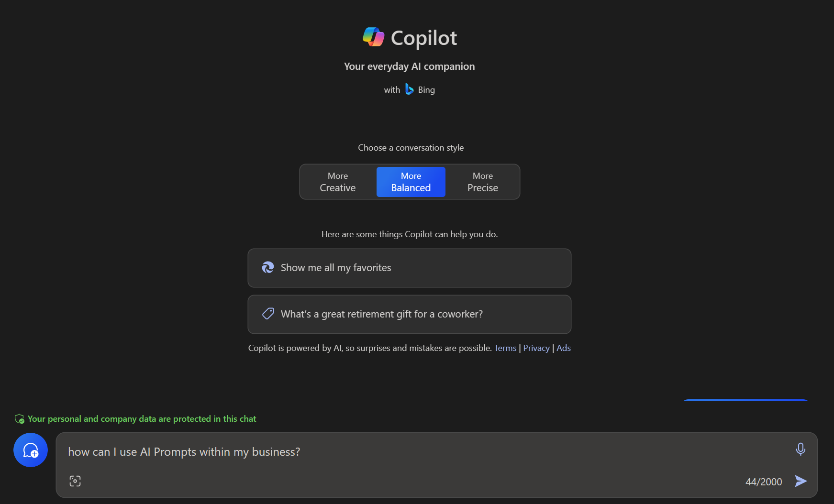Click the Bing logo icon

click(x=409, y=89)
